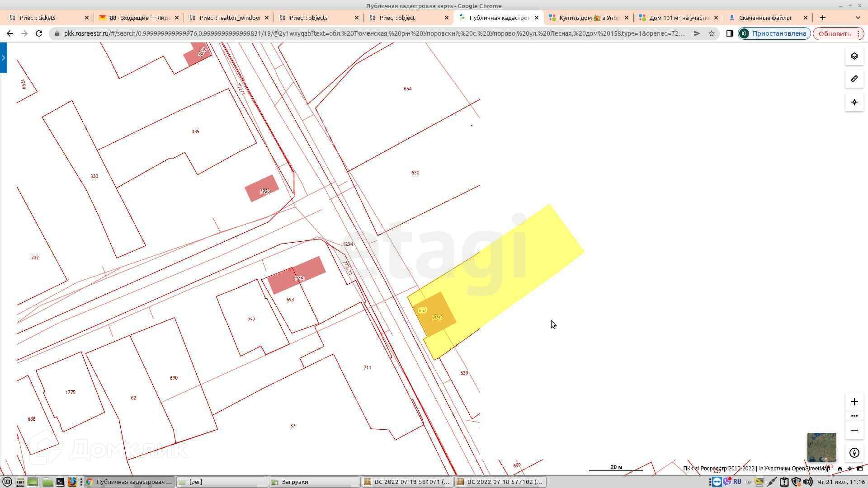Click the Приостановлена profile button
Viewport: 868px width, 488px height.
click(x=774, y=33)
